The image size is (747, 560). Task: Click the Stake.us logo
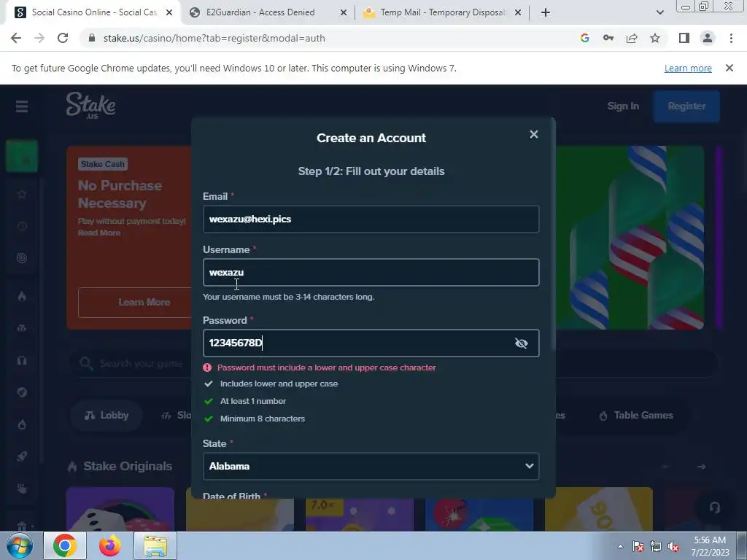pos(91,105)
